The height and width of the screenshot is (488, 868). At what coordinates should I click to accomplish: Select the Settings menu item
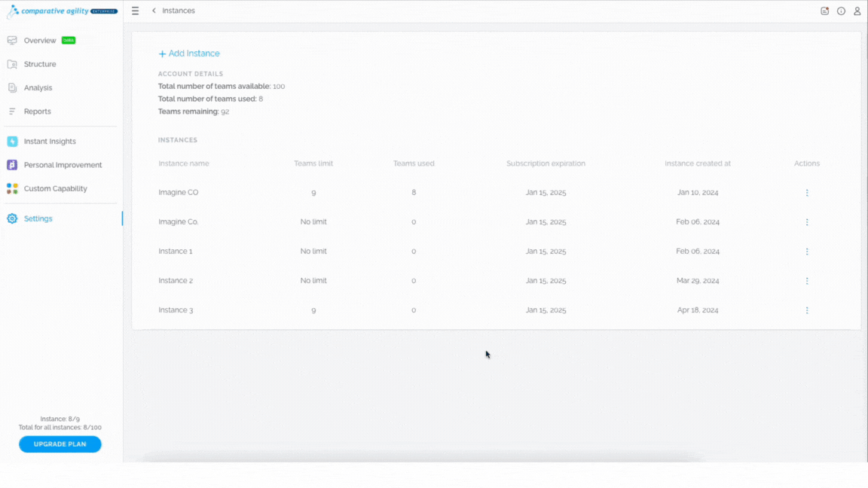pos(38,218)
